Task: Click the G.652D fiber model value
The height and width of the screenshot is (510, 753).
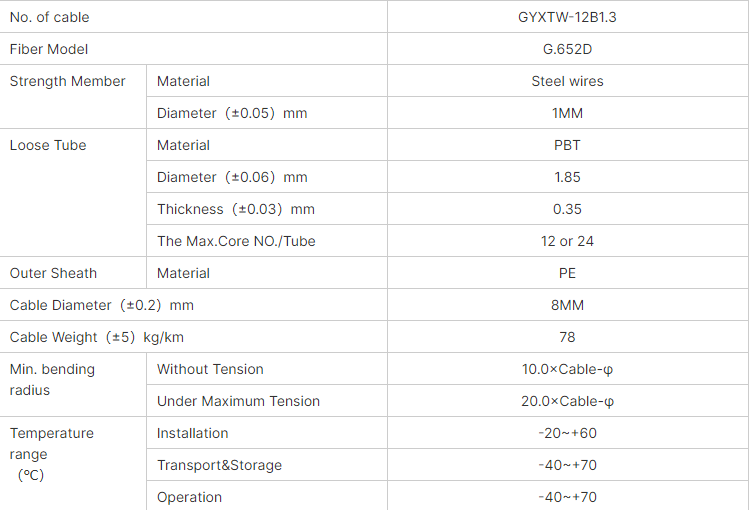Action: 567,49
